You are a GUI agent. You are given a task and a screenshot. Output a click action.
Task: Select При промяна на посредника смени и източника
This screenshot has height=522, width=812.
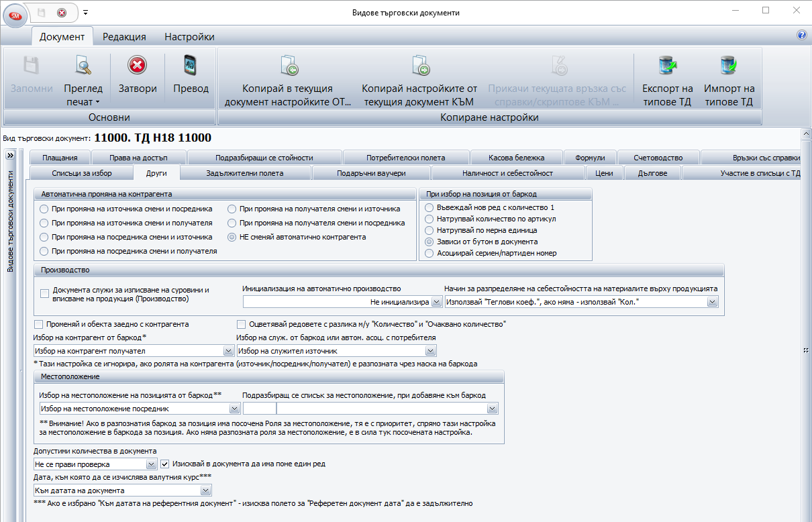[x=44, y=237]
